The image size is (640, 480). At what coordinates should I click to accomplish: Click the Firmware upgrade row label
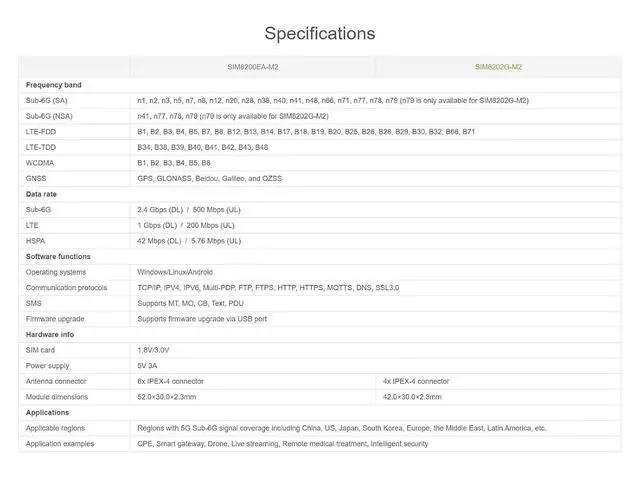pos(55,319)
